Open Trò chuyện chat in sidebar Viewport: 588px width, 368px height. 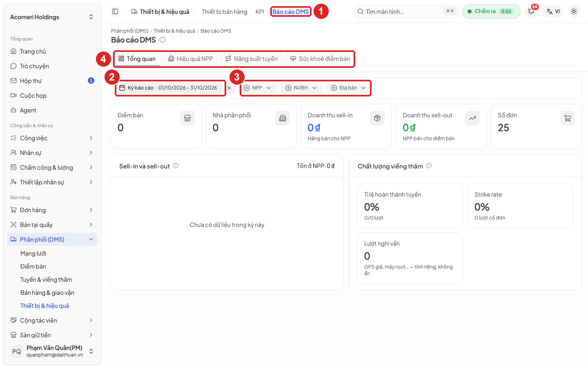52,66
